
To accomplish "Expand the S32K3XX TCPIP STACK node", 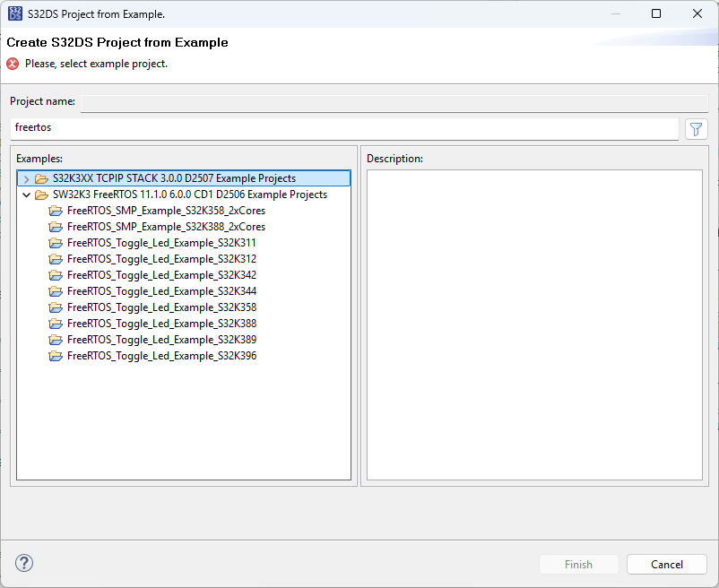I will tap(26, 178).
